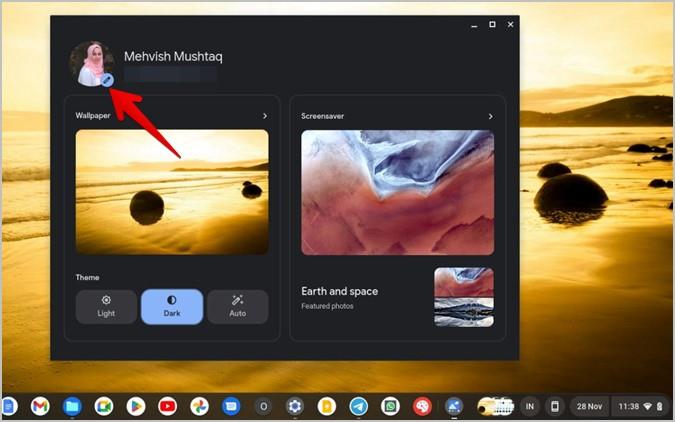Expand Wallpaper section chevron
Screen dimensions: 675x422
coord(265,116)
